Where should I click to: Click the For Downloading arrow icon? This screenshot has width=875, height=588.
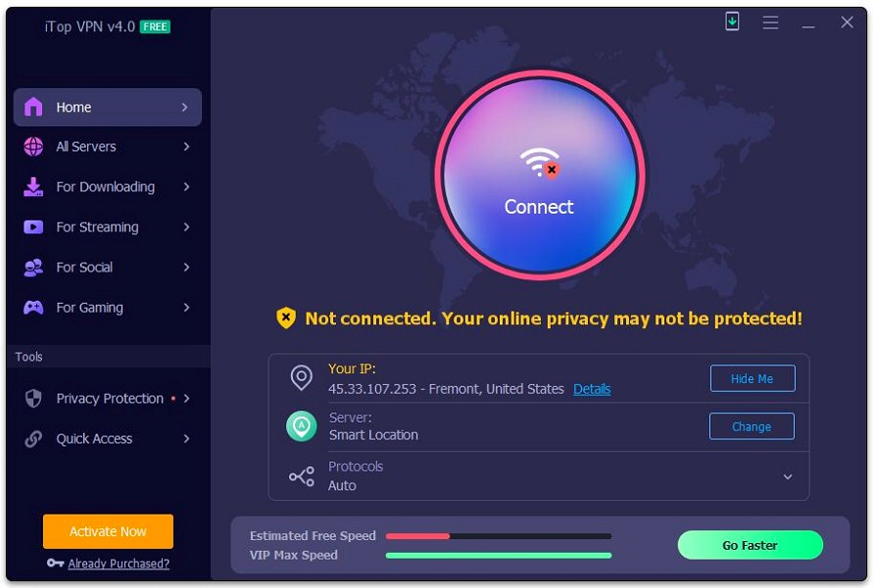tap(186, 187)
